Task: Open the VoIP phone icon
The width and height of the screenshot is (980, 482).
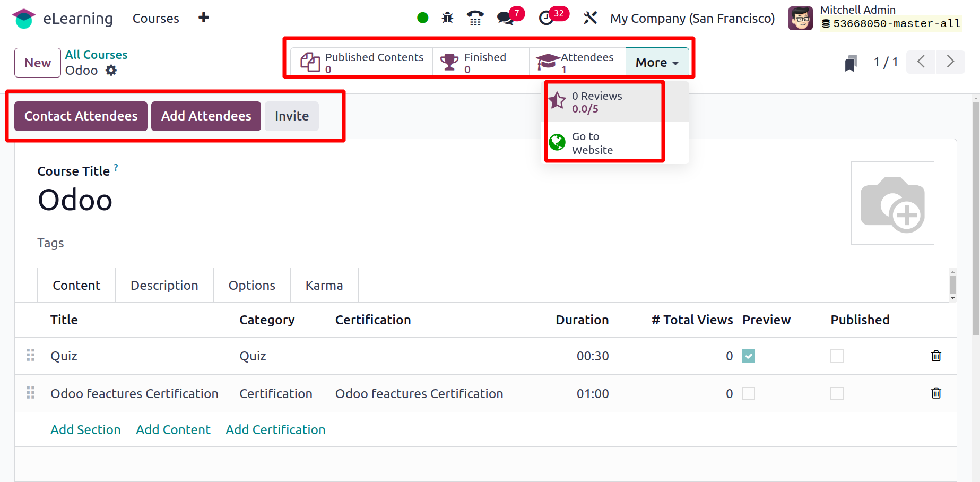Action: pos(475,18)
